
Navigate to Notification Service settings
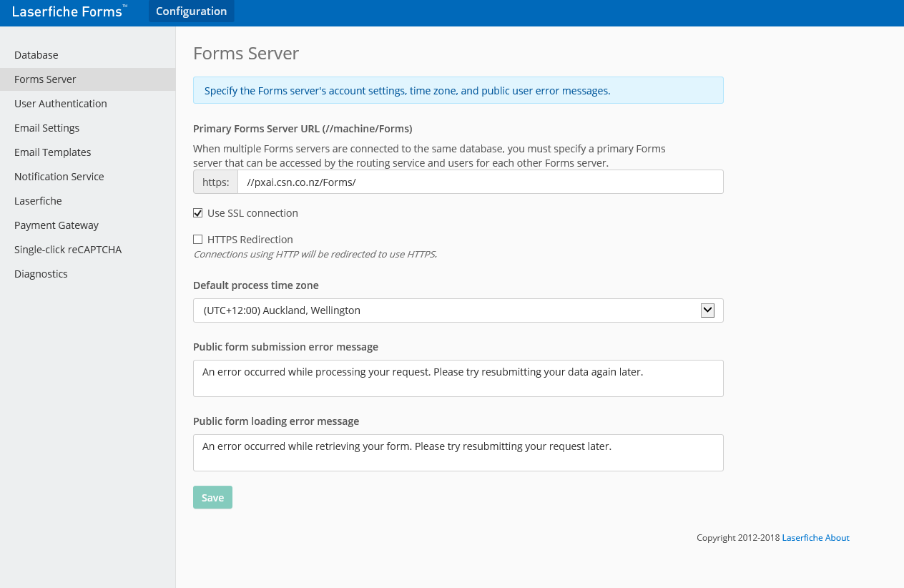(59, 177)
